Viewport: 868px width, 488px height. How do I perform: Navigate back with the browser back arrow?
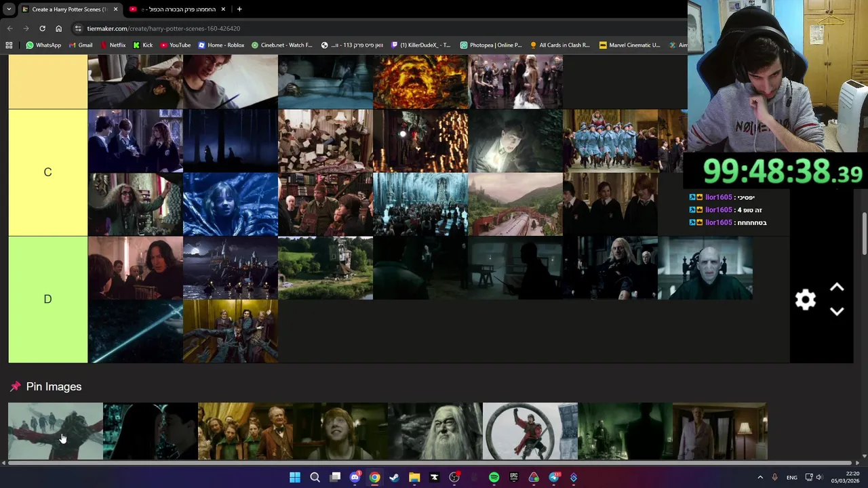[9, 28]
